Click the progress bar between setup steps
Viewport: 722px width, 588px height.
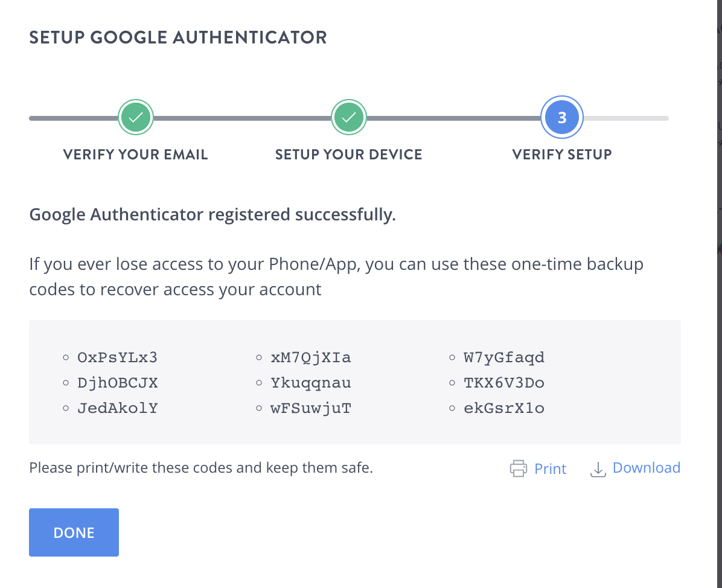point(241,118)
